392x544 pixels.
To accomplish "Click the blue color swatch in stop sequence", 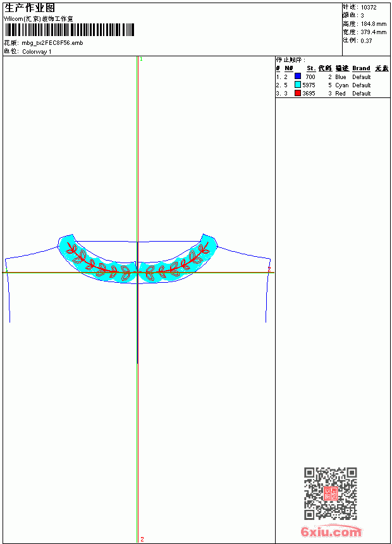I will 298,76.
